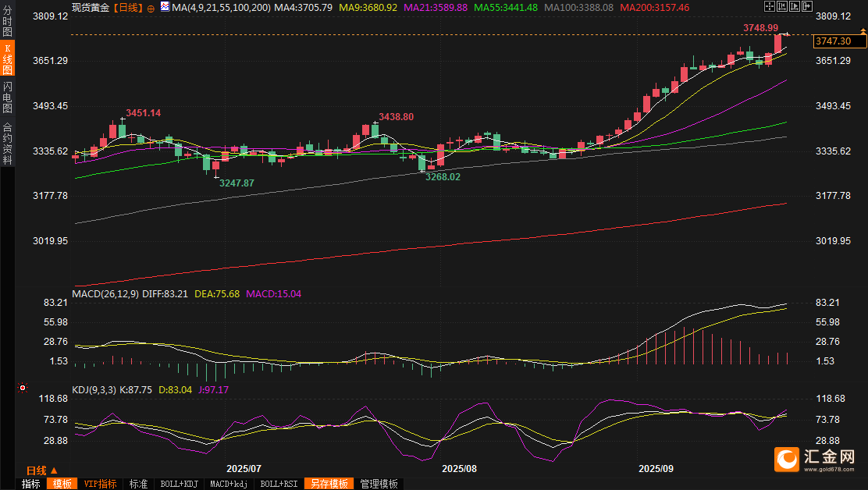Open the MA indicator chart icon

pyautogui.click(x=165, y=7)
